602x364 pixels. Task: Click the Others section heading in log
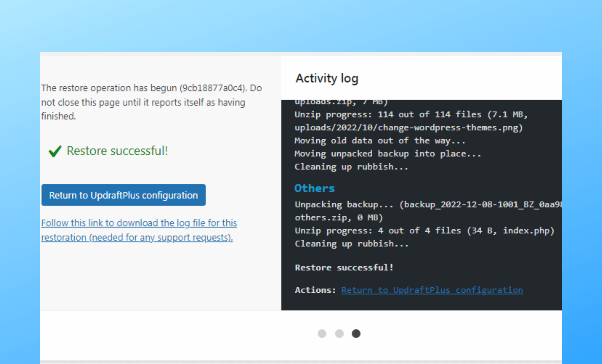(x=315, y=188)
